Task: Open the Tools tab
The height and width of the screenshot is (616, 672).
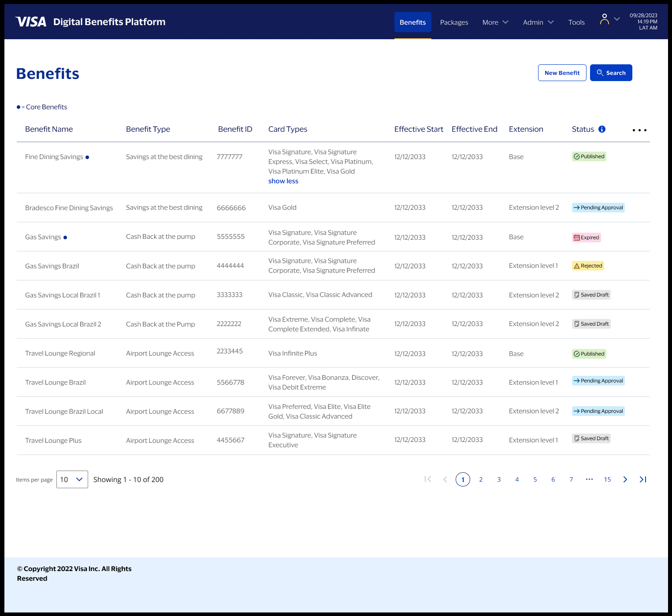Action: (x=576, y=22)
